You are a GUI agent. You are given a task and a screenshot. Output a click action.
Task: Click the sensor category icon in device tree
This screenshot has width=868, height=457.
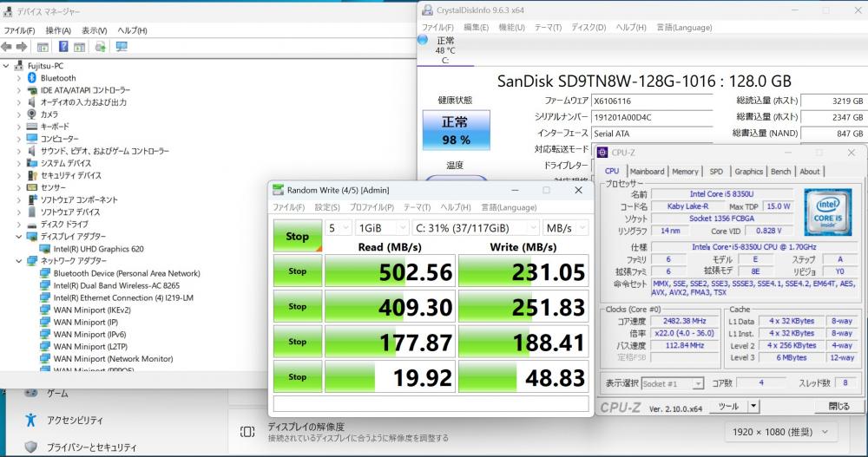coord(32,187)
